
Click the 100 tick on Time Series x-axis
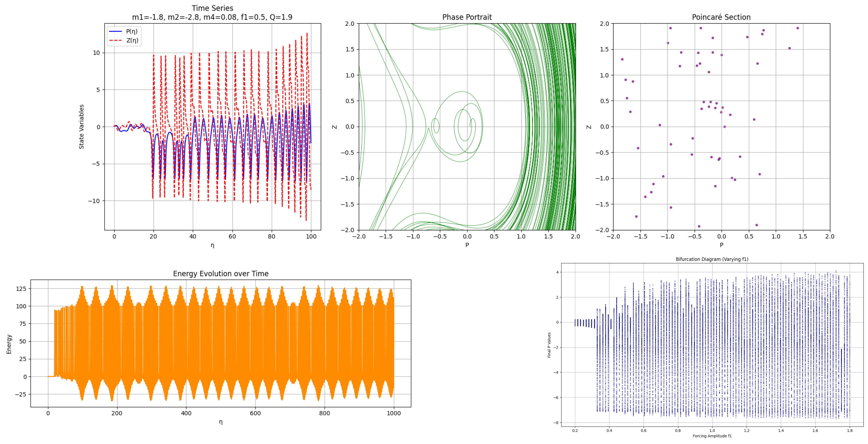tap(311, 237)
